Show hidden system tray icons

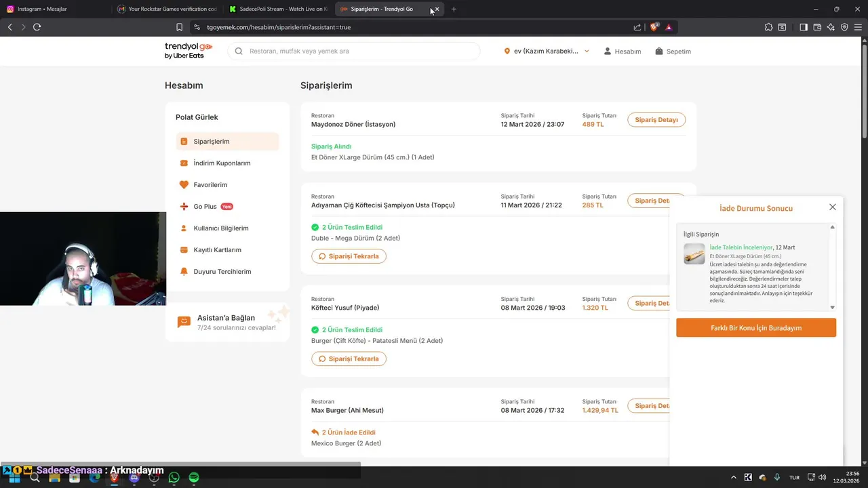(733, 477)
